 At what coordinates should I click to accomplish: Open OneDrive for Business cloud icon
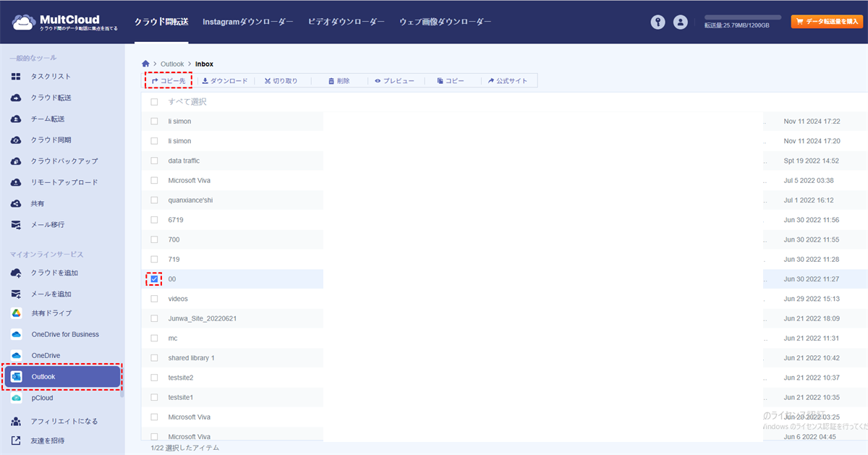tap(16, 334)
